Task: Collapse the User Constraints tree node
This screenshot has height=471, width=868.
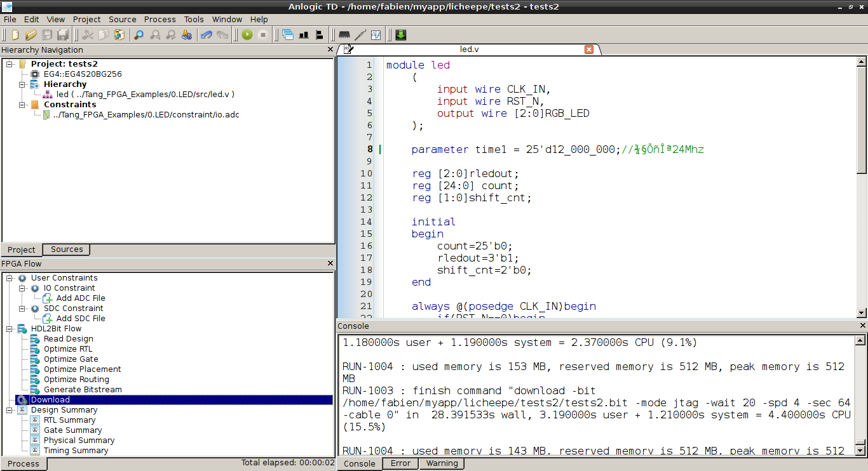Action: click(x=10, y=278)
